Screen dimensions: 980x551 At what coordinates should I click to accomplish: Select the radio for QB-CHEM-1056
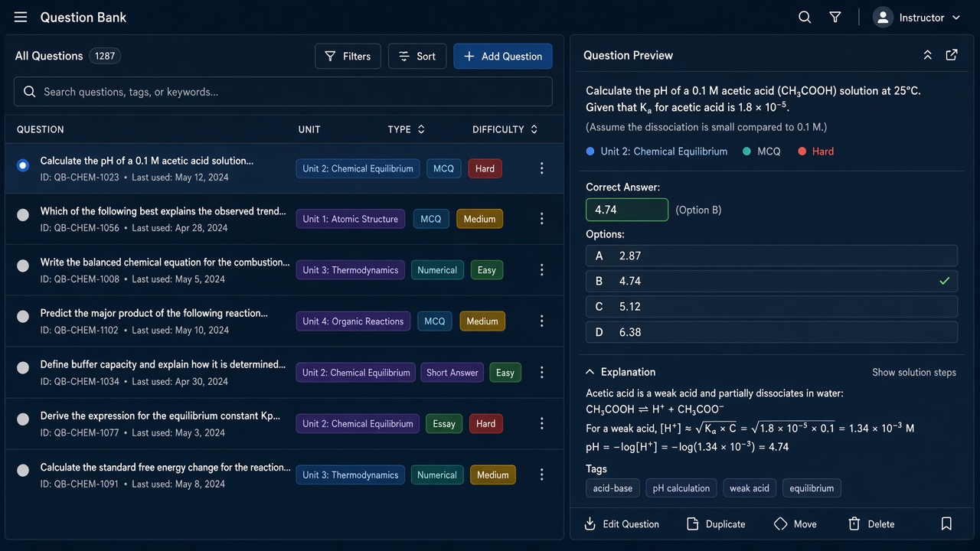pos(23,215)
